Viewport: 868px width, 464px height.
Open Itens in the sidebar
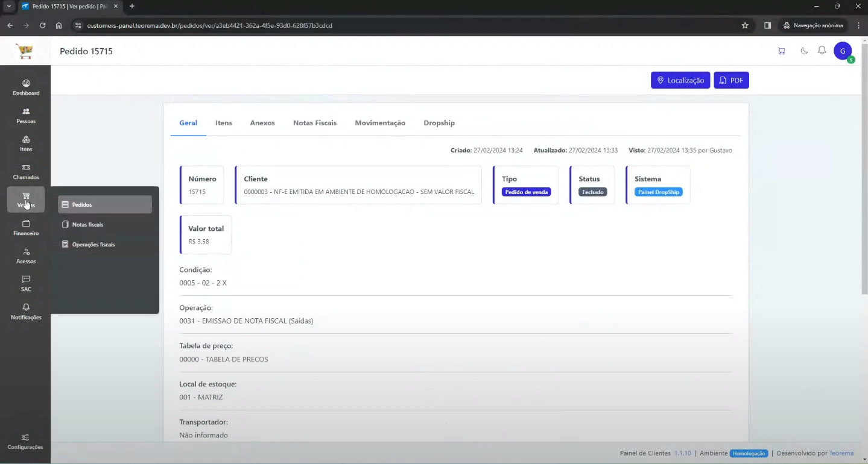pyautogui.click(x=26, y=144)
